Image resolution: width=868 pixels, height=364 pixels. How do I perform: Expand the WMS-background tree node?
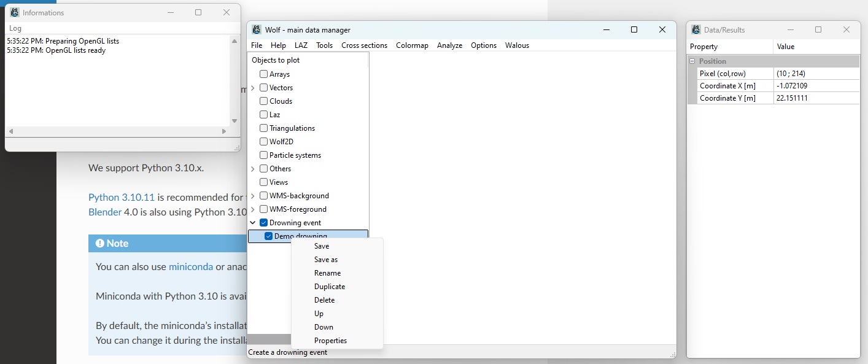[253, 196]
